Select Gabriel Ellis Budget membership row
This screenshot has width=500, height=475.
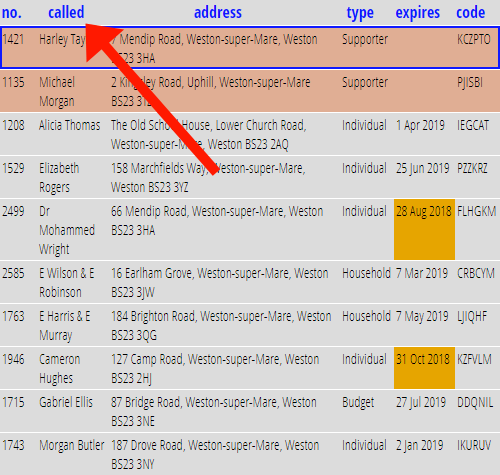coord(250,411)
